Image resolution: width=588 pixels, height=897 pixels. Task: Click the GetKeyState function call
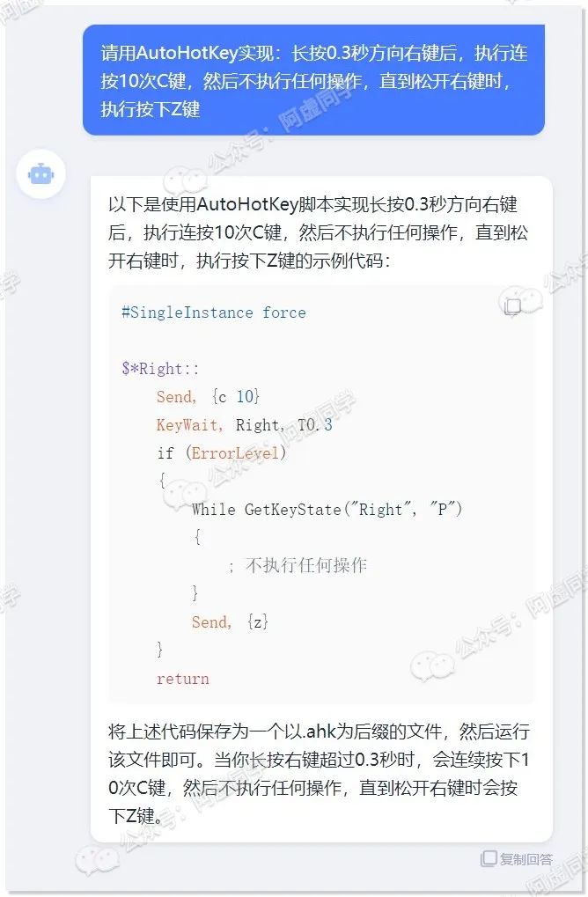point(292,509)
